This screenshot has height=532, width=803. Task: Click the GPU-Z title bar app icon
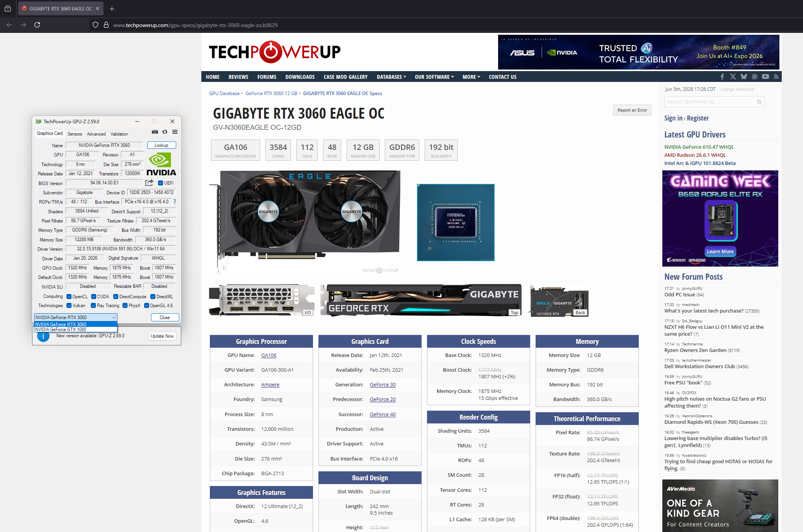(38, 121)
